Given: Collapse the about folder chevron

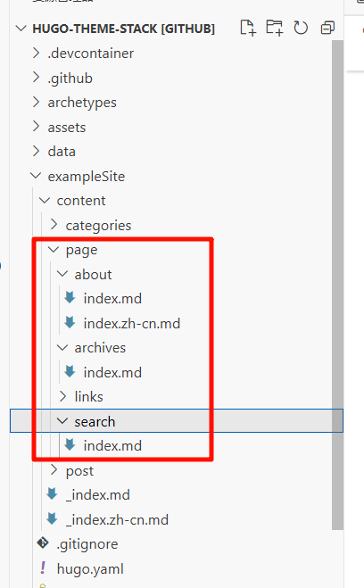Looking at the screenshot, I should click(x=62, y=274).
